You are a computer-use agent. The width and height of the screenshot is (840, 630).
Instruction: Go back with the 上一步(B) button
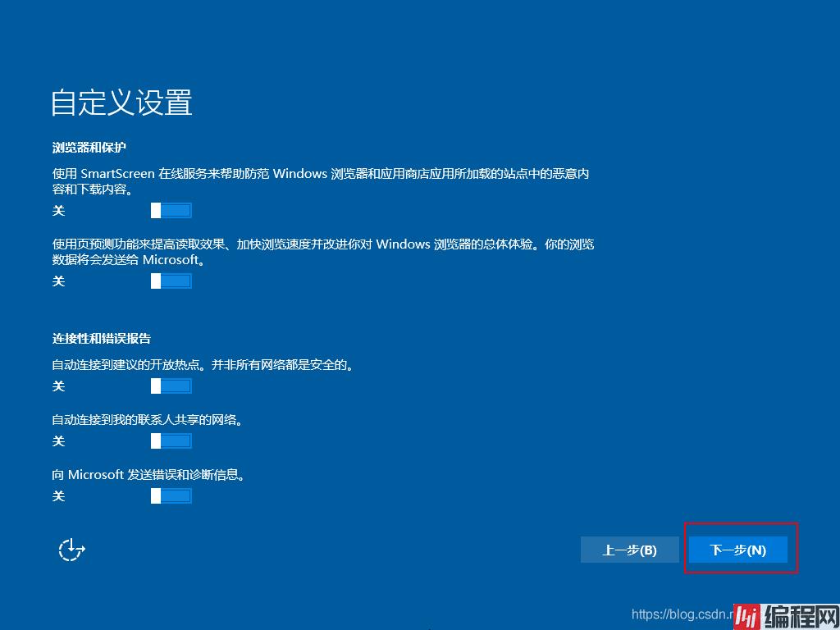click(629, 550)
